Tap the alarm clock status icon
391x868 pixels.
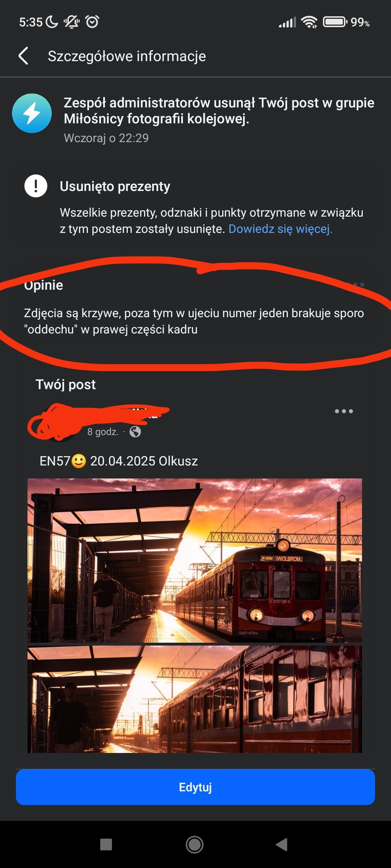coord(92,22)
